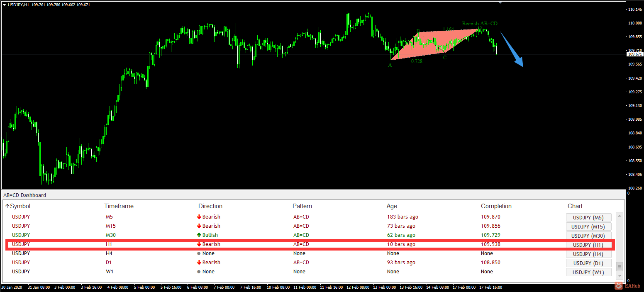Select '73 bars ago' in Age column
644x292 pixels.
click(x=401, y=226)
